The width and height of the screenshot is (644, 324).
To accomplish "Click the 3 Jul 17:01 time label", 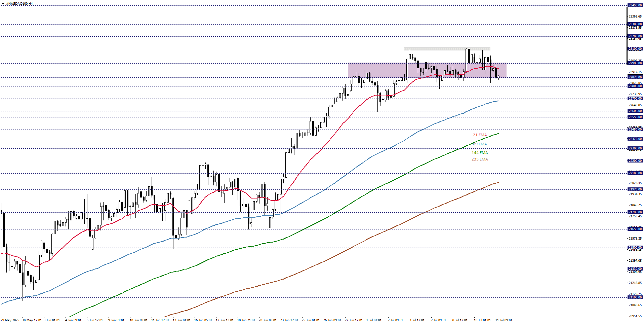I will (417, 320).
